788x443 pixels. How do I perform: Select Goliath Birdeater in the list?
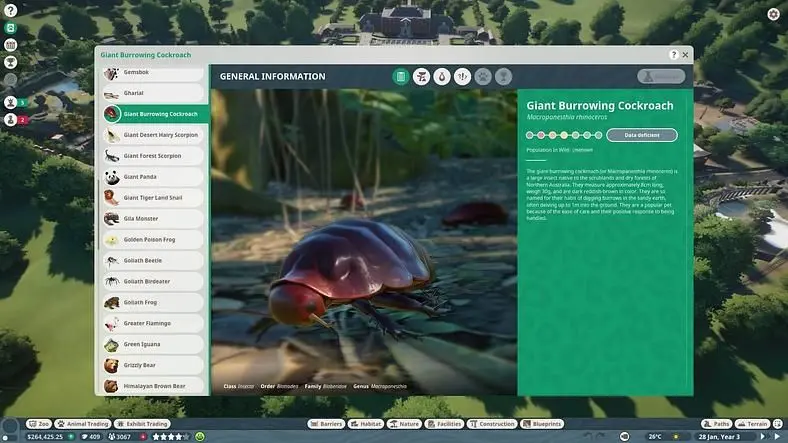click(x=154, y=282)
